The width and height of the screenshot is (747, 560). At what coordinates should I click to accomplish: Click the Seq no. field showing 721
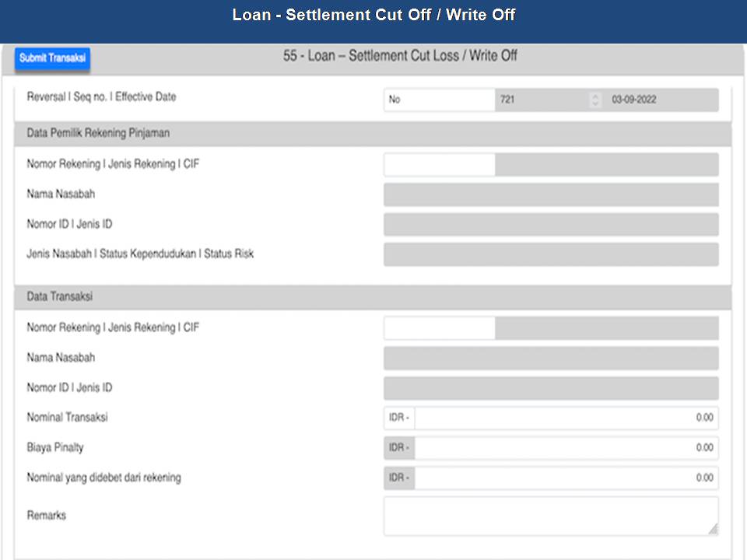tap(542, 100)
